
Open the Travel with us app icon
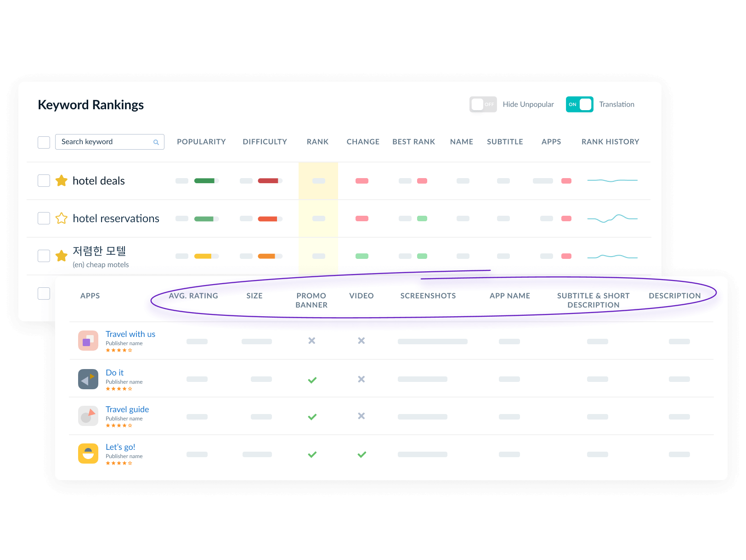pos(88,341)
